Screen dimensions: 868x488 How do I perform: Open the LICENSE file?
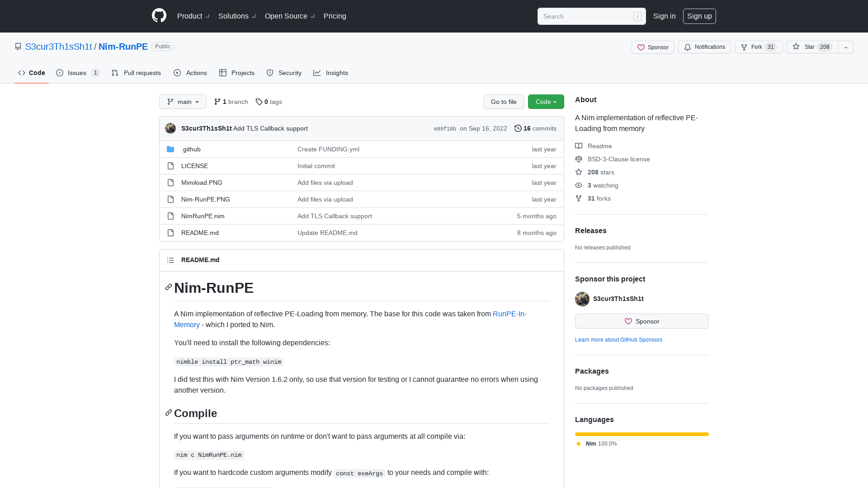click(194, 166)
